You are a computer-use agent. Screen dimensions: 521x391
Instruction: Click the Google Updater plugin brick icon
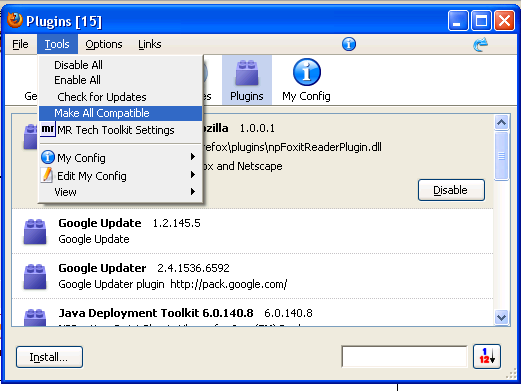(35, 276)
